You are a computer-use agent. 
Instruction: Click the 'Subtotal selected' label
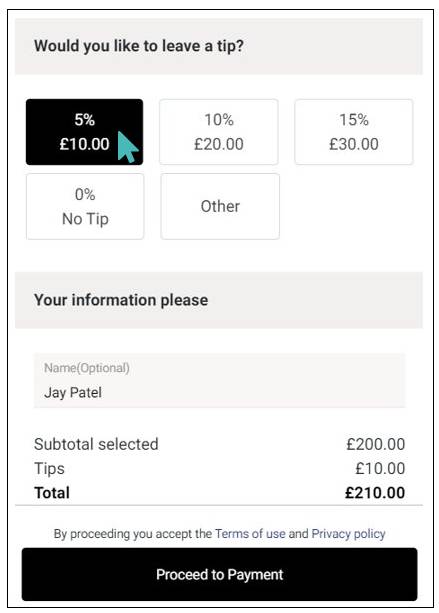tap(96, 444)
